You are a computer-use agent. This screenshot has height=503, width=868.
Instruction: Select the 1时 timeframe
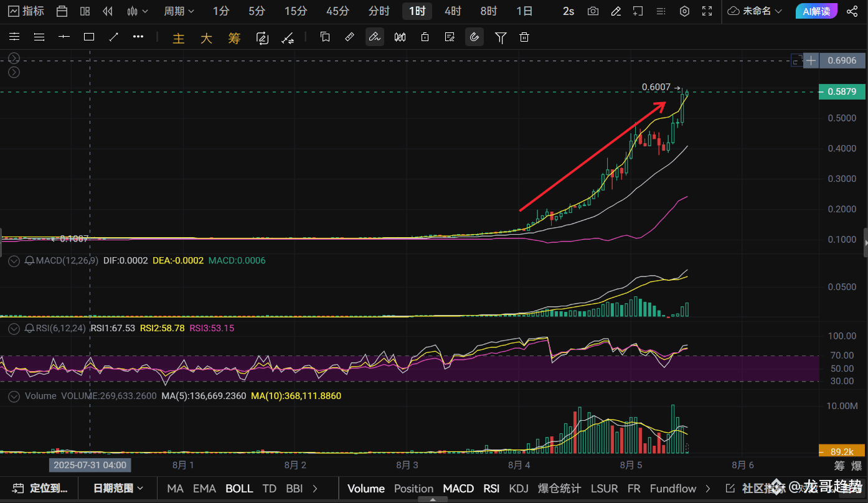click(x=417, y=11)
